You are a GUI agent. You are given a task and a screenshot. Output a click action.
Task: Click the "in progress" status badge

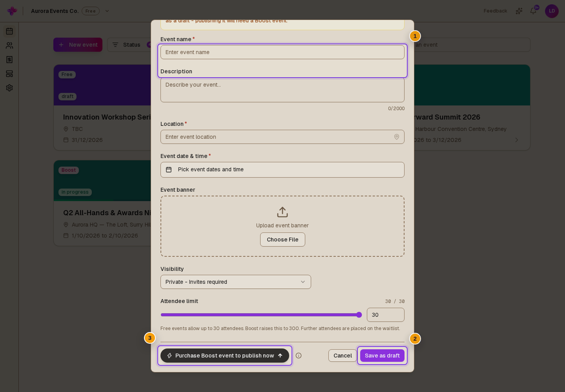75,192
